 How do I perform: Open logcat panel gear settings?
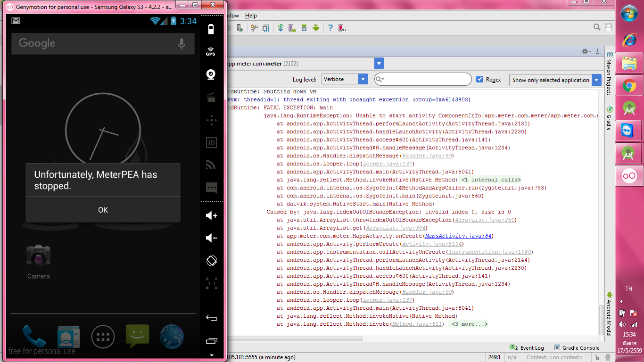[586, 51]
